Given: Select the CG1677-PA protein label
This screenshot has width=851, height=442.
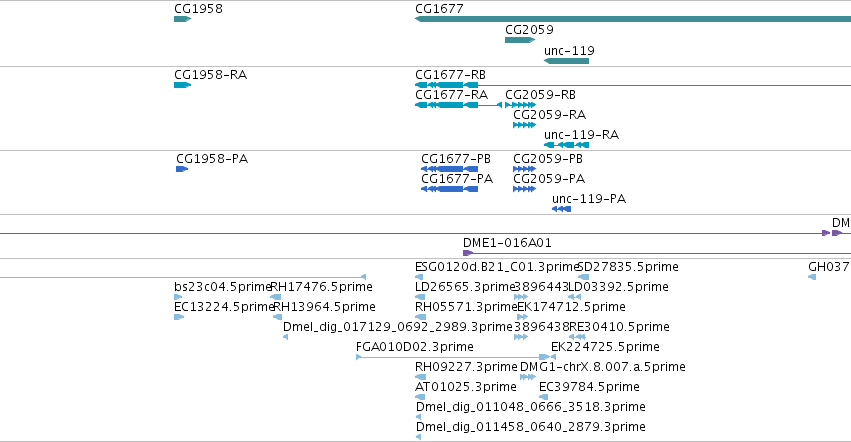Looking at the screenshot, I should (x=457, y=179).
